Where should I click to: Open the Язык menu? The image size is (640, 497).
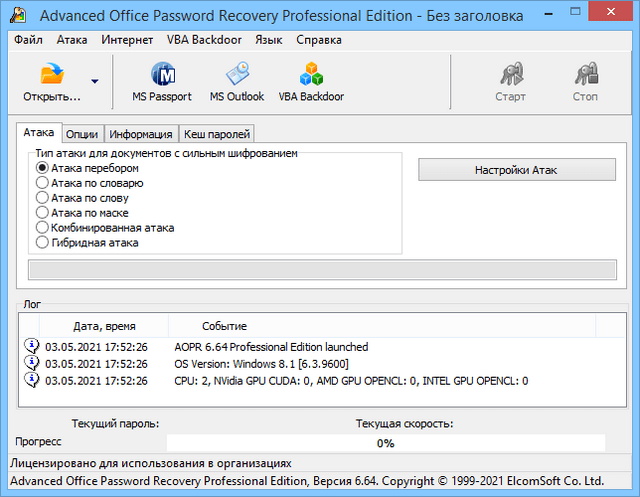coord(268,40)
